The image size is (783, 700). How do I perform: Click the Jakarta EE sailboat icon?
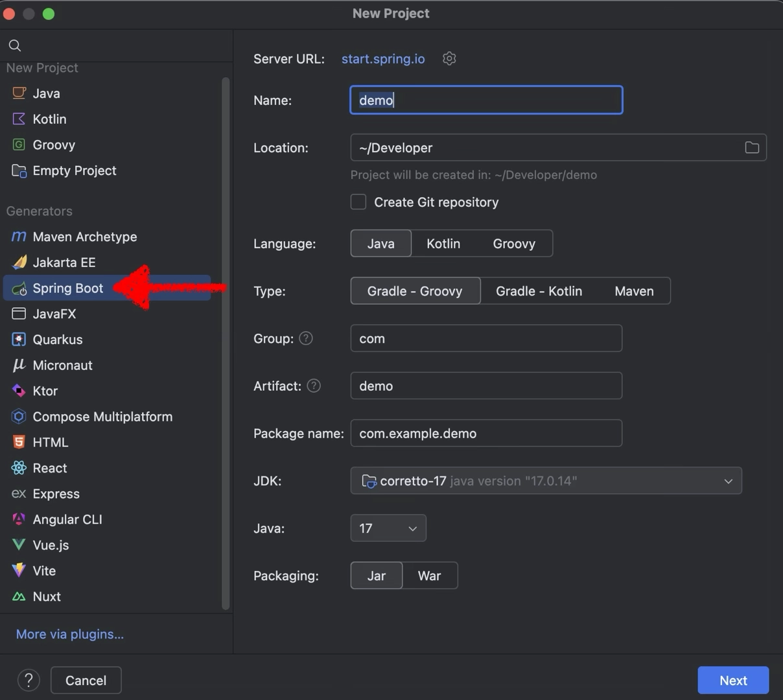tap(19, 262)
